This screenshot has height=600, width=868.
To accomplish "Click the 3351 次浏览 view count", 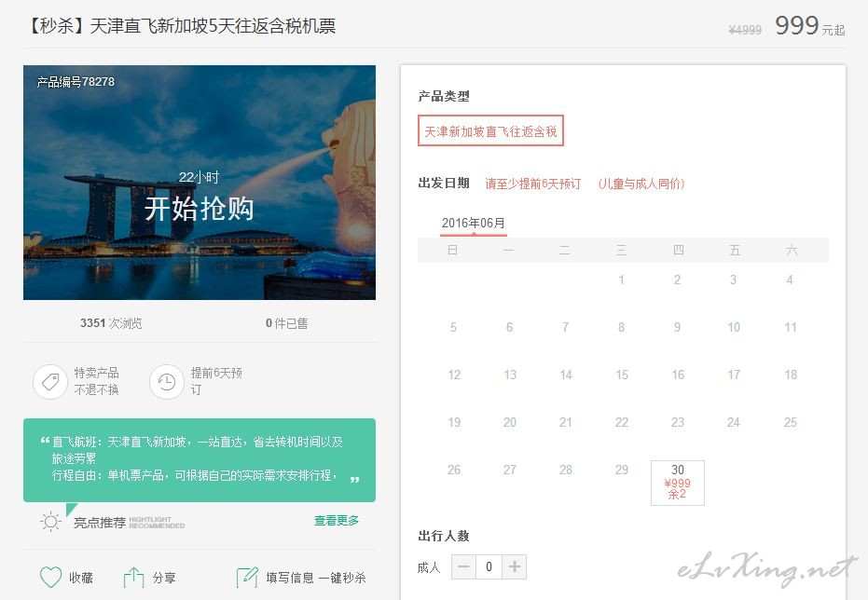I will point(111,323).
